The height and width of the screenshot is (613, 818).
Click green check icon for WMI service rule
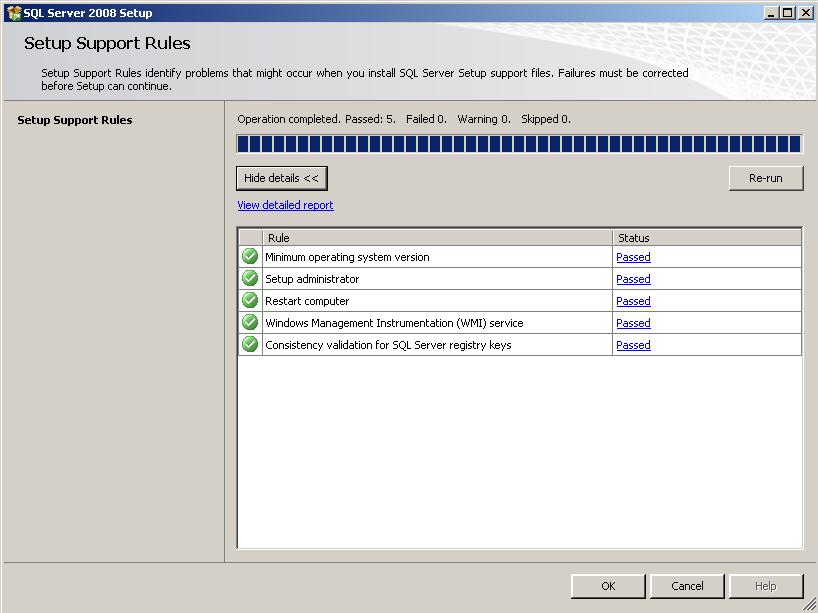250,322
